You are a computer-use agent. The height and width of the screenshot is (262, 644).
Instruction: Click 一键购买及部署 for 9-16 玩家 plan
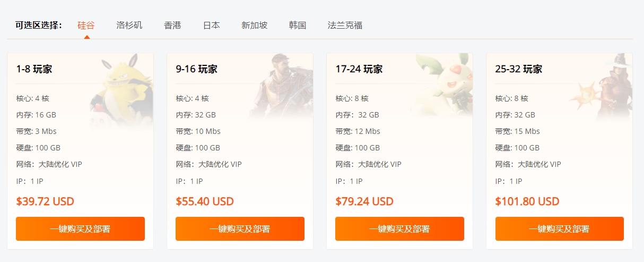click(240, 229)
